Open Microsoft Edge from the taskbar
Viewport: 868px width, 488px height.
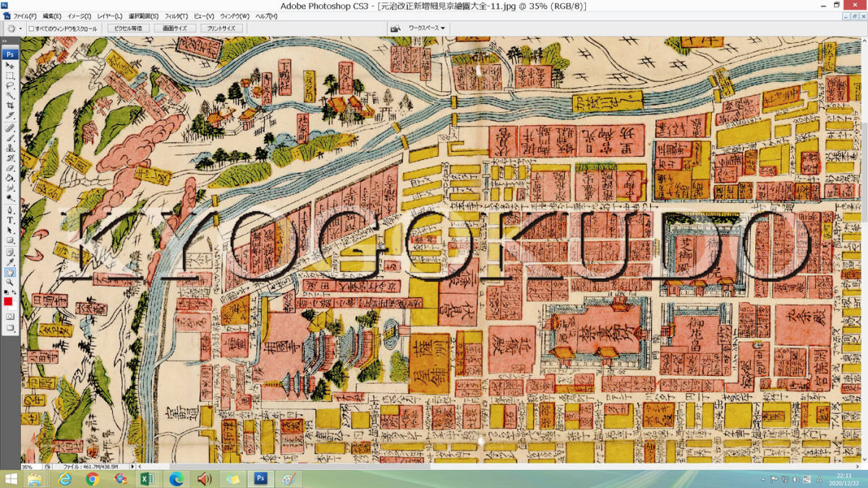click(x=176, y=479)
